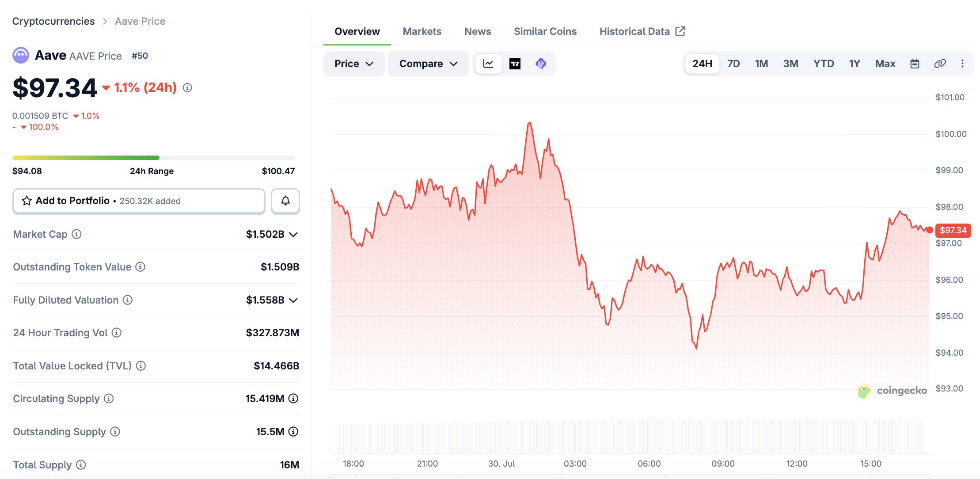Image resolution: width=980 pixels, height=479 pixels.
Task: Open the calendar date range picker
Action: 915,64
